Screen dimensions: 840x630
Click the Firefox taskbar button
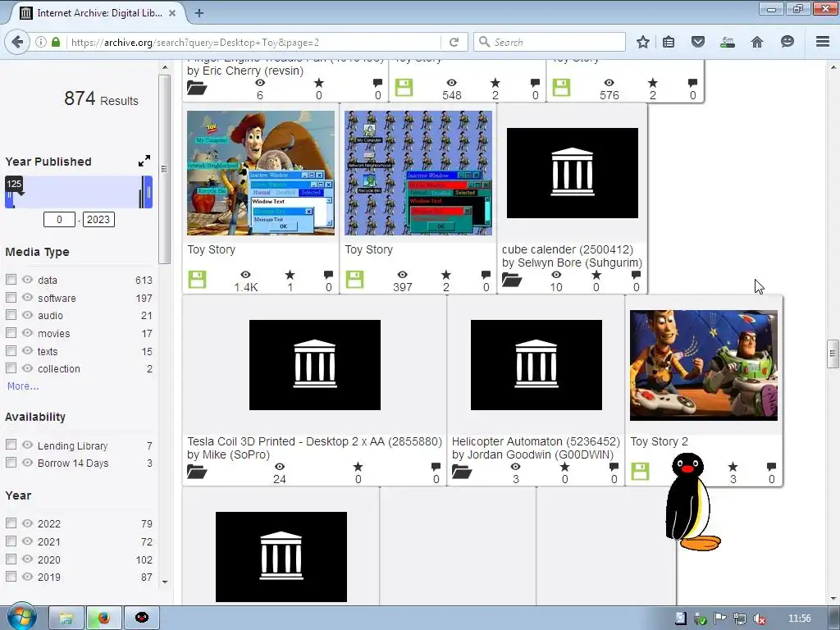pos(103,619)
